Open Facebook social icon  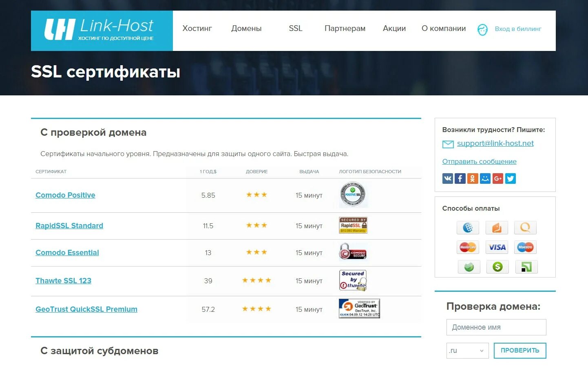click(x=460, y=178)
